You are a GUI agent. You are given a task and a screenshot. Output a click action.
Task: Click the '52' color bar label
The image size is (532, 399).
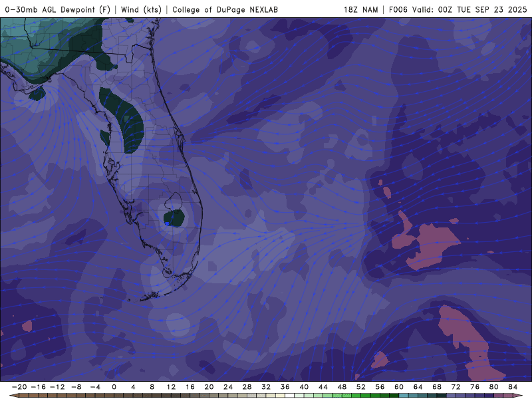coord(361,387)
